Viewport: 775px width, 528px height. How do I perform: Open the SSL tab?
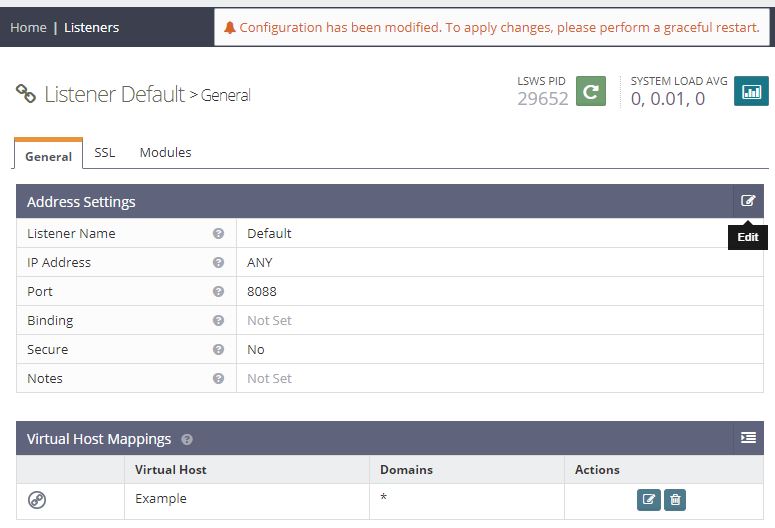pyautogui.click(x=105, y=152)
